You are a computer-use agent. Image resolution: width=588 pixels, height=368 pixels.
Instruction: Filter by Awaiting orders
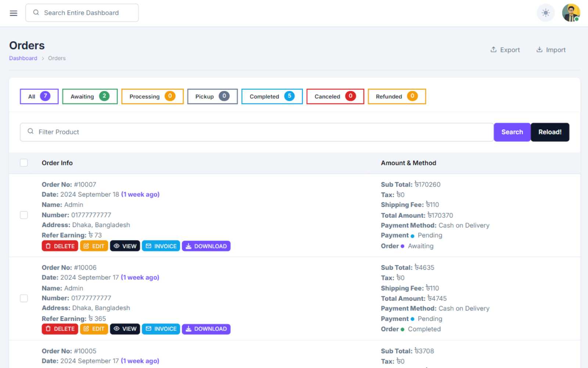coord(90,96)
